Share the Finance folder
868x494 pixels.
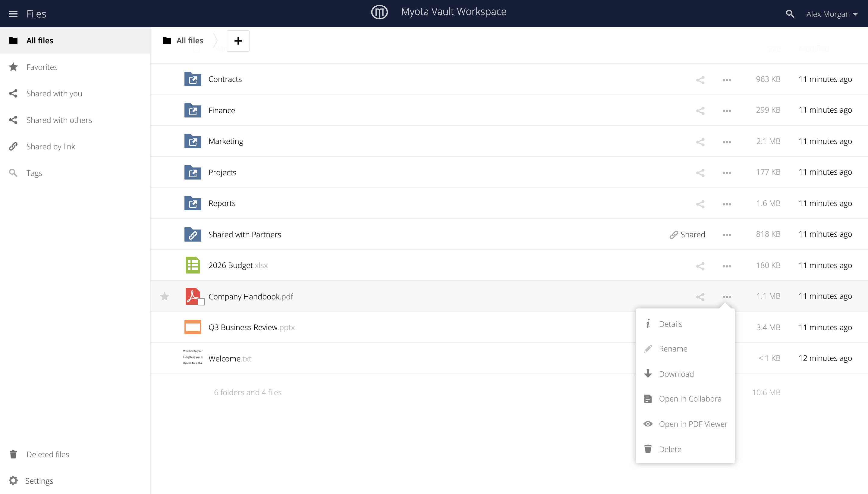[x=700, y=111]
